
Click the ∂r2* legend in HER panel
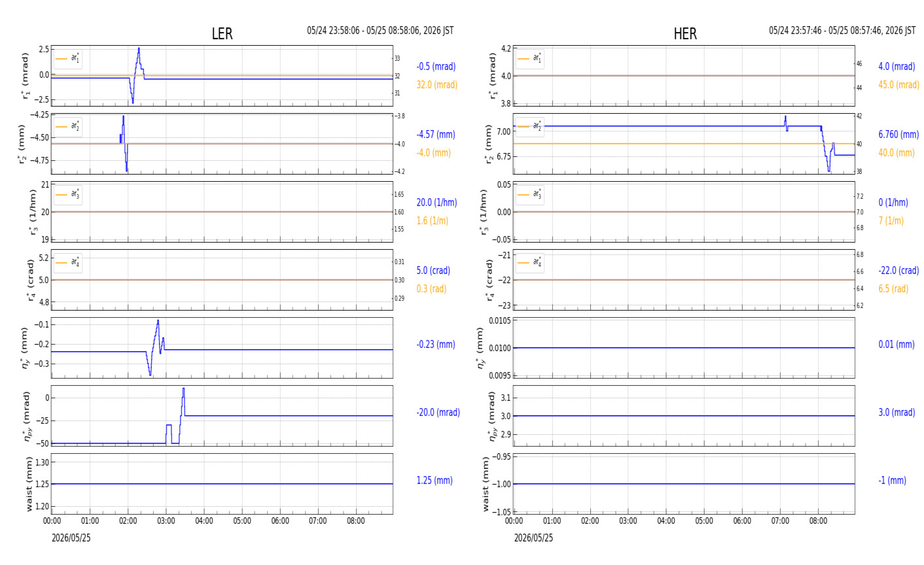(530, 126)
